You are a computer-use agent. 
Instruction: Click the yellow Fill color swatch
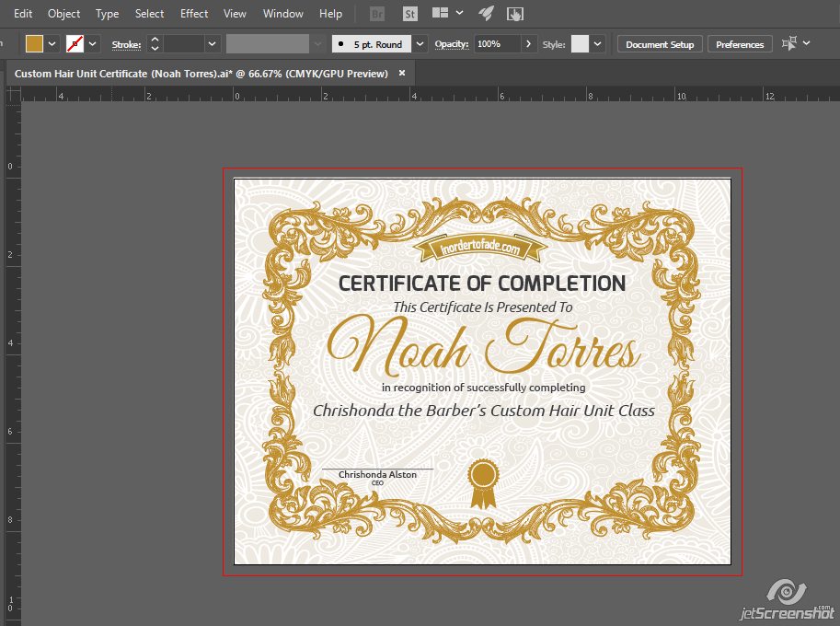[x=34, y=42]
